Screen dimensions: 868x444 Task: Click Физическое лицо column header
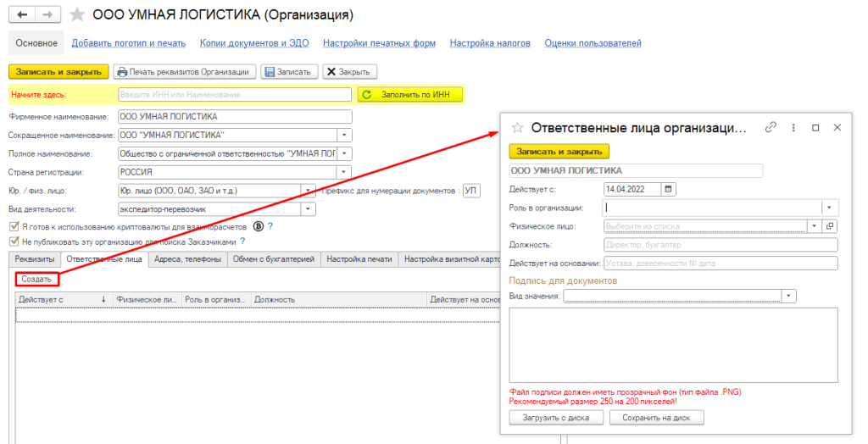pos(147,299)
